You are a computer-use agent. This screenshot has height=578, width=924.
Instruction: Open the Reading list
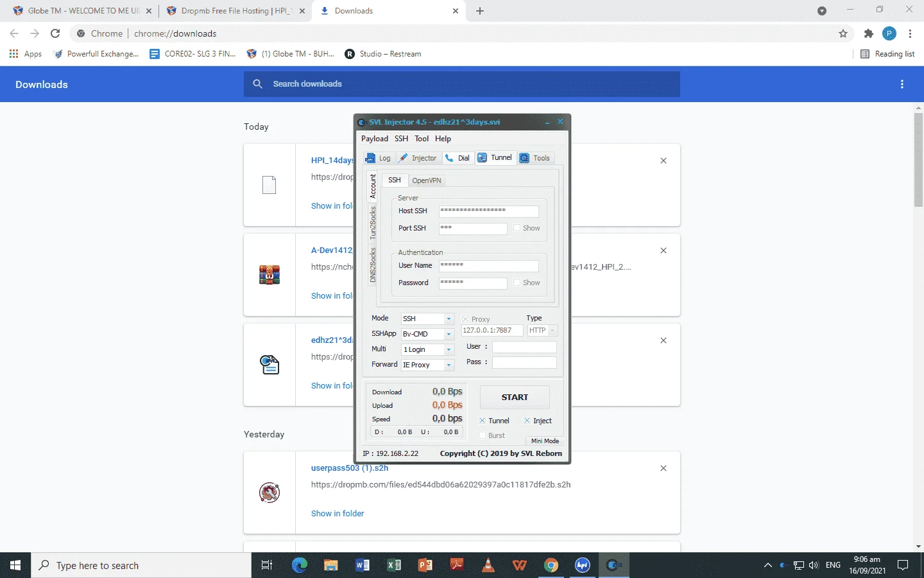pos(887,54)
